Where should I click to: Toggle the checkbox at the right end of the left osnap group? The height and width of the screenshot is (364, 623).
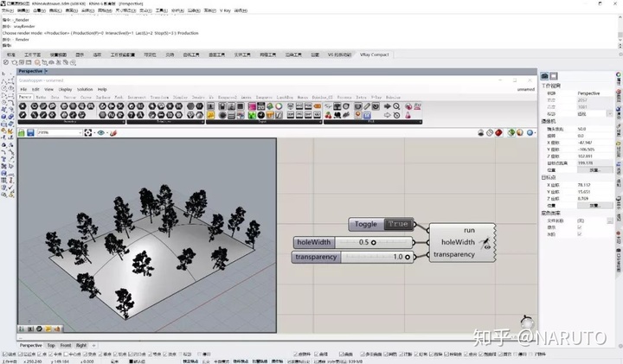[200, 354]
